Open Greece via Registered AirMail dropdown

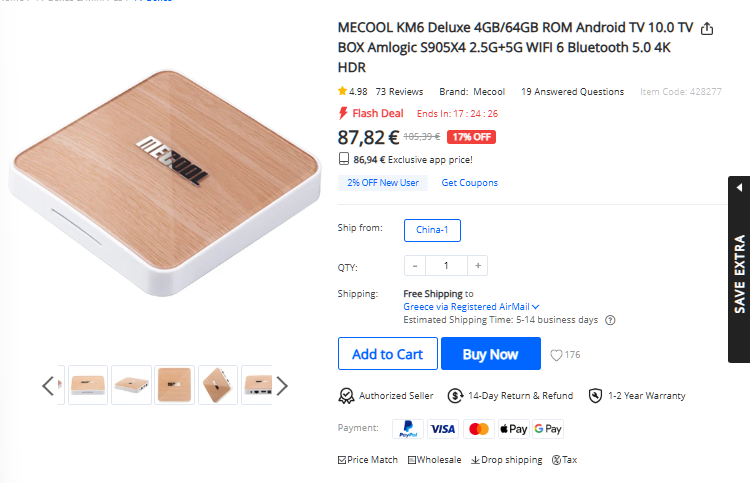click(x=471, y=307)
